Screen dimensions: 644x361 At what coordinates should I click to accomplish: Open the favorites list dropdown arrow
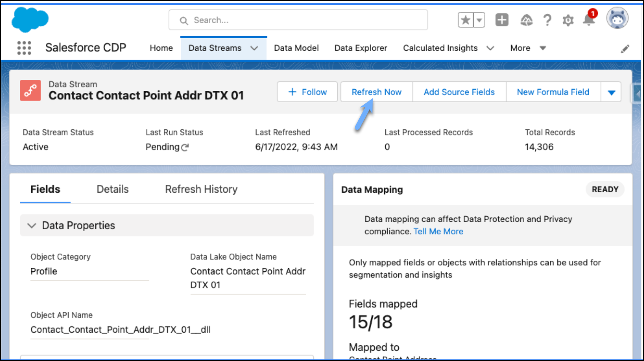coord(480,20)
